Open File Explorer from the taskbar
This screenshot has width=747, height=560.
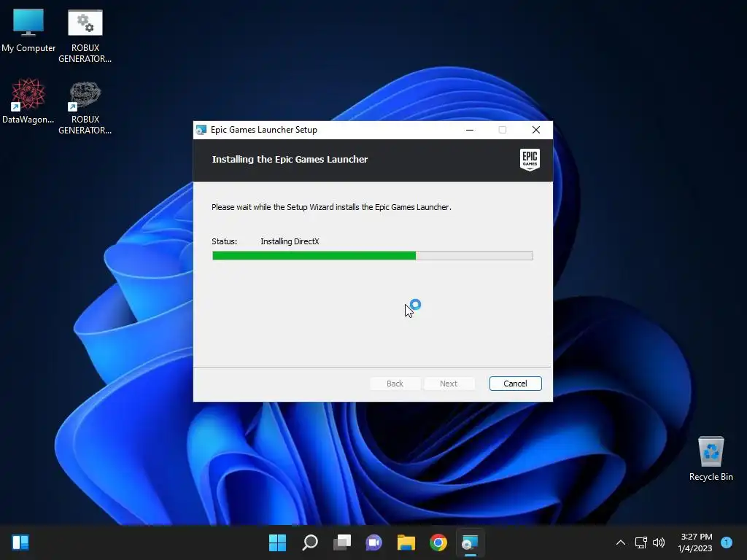(x=406, y=542)
